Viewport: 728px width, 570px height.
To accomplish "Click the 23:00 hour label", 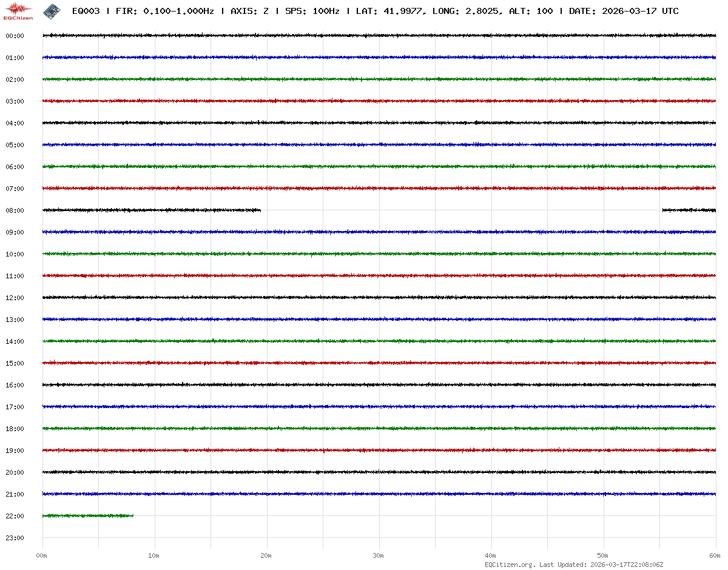I will pos(15,538).
